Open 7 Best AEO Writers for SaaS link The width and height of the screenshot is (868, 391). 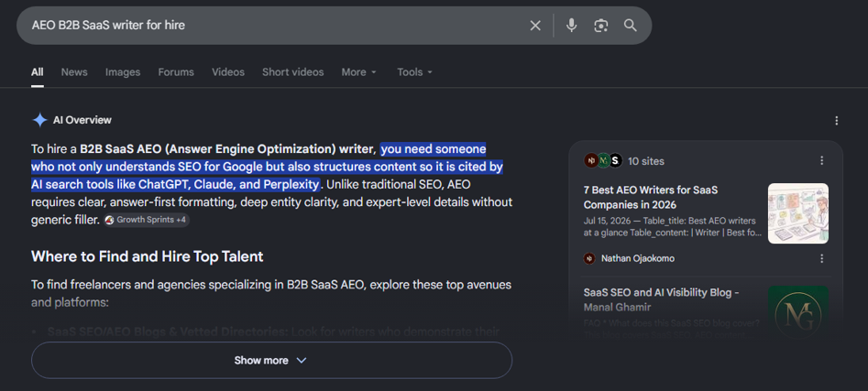651,198
